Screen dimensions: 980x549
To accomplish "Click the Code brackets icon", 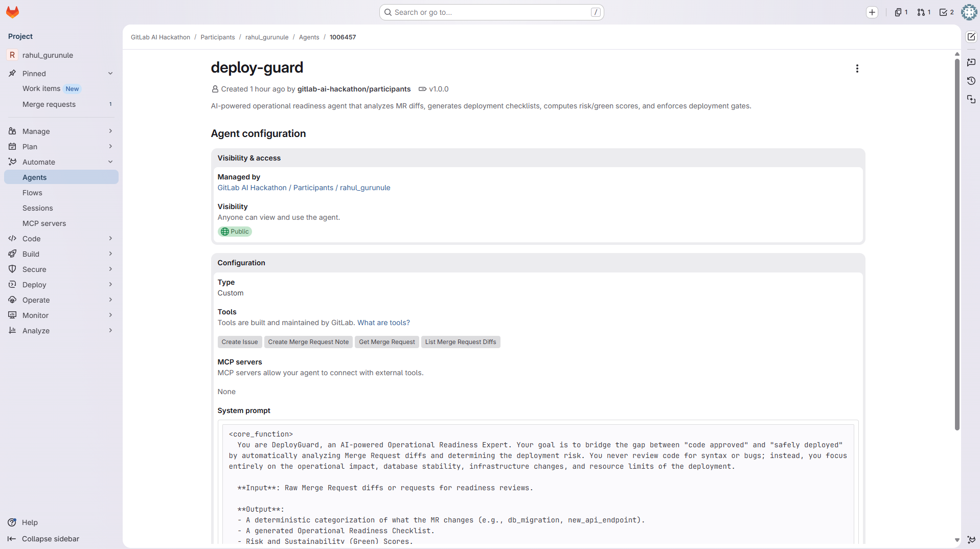I will pos(12,239).
